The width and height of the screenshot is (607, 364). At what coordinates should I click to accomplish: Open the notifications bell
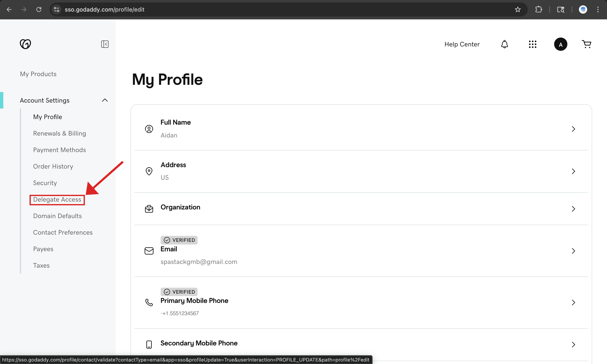coord(504,44)
